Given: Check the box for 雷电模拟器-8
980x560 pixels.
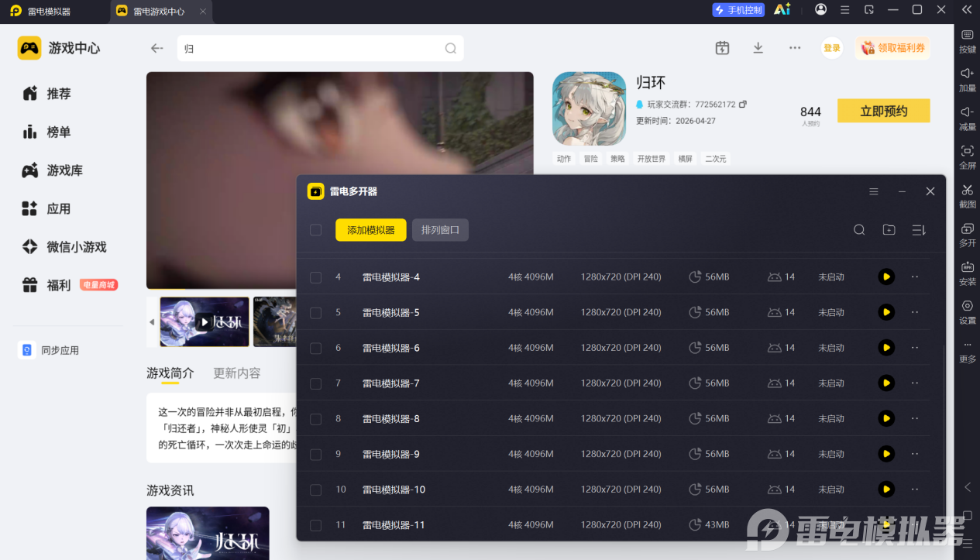Looking at the screenshot, I should (x=315, y=419).
